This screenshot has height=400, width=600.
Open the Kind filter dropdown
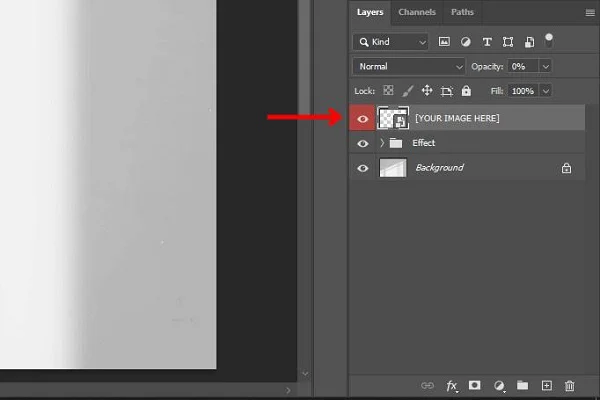(x=390, y=42)
